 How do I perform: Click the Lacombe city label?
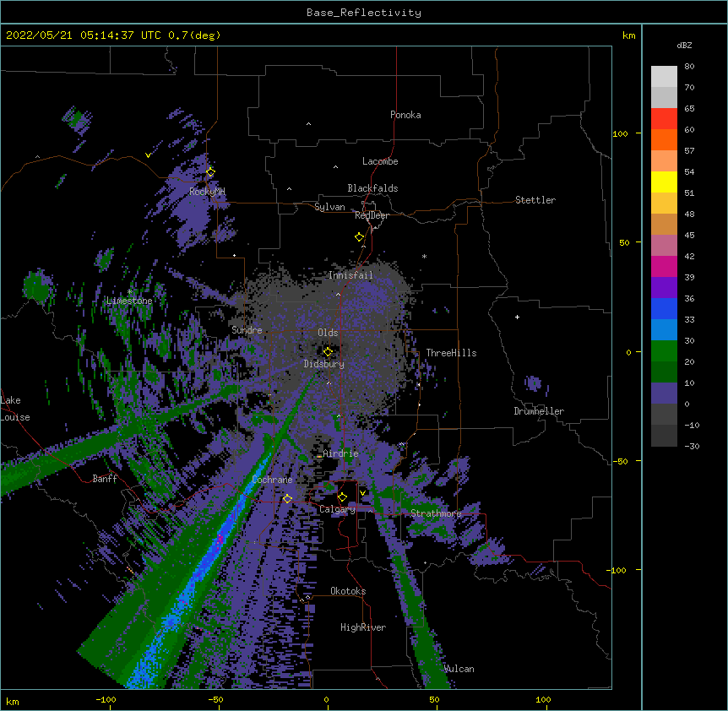380,161
